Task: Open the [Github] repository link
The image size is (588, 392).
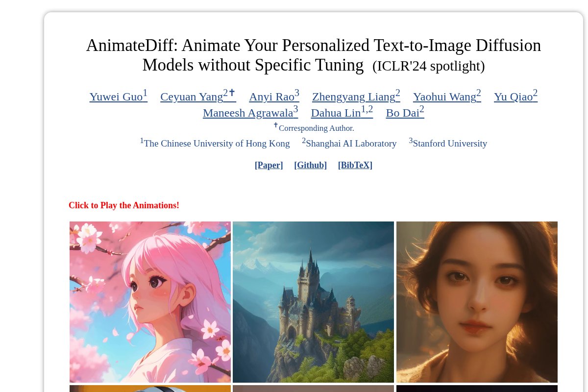Action: (x=310, y=165)
